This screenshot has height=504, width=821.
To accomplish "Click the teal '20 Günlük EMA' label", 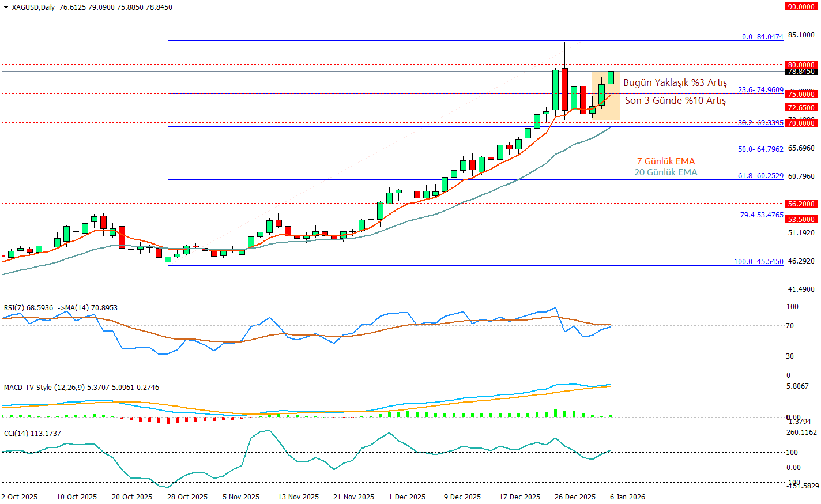I will 665,172.
